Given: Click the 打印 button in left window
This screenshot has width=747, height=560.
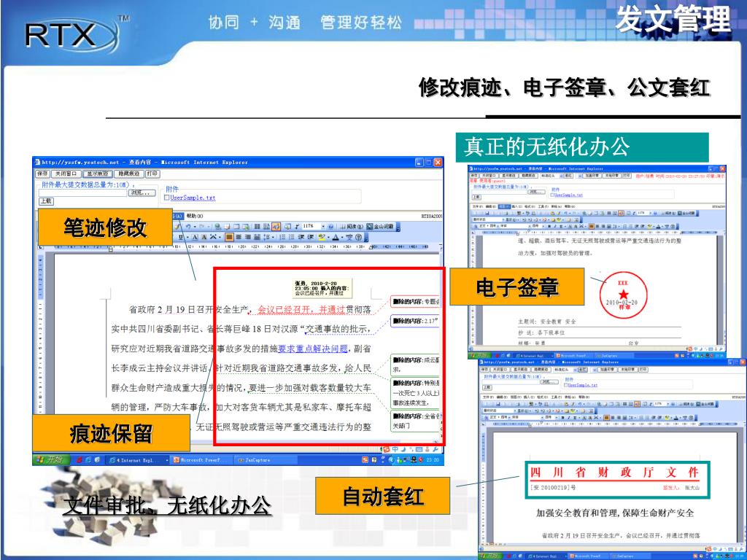Looking at the screenshot, I should (152, 174).
